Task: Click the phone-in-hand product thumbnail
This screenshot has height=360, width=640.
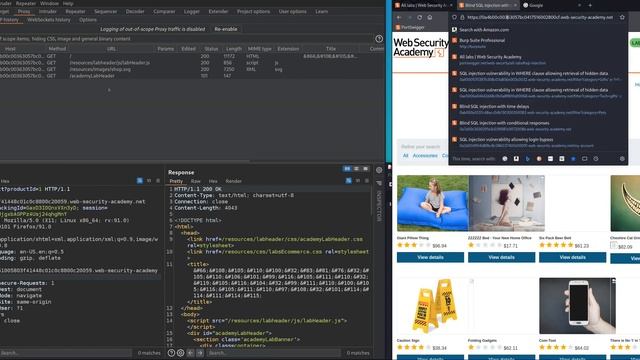Action: click(577, 306)
